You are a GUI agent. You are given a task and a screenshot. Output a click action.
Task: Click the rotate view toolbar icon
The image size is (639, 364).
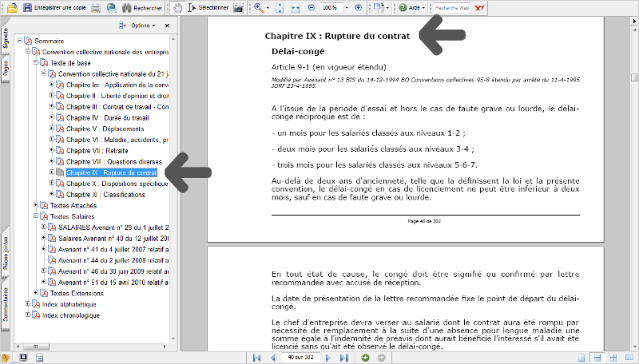point(379,7)
